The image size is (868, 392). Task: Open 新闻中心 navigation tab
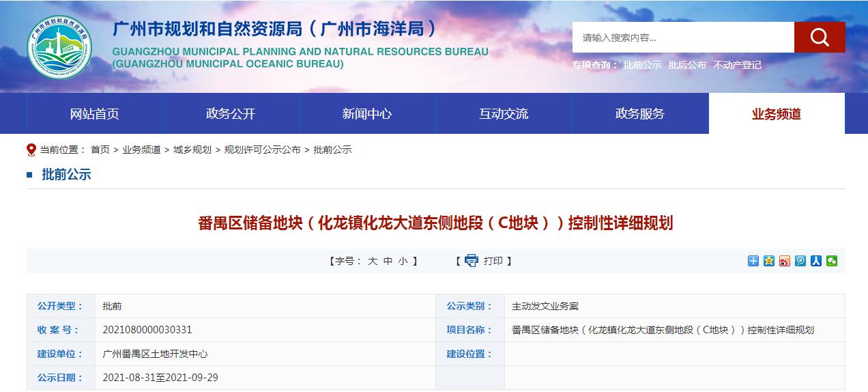(x=367, y=113)
